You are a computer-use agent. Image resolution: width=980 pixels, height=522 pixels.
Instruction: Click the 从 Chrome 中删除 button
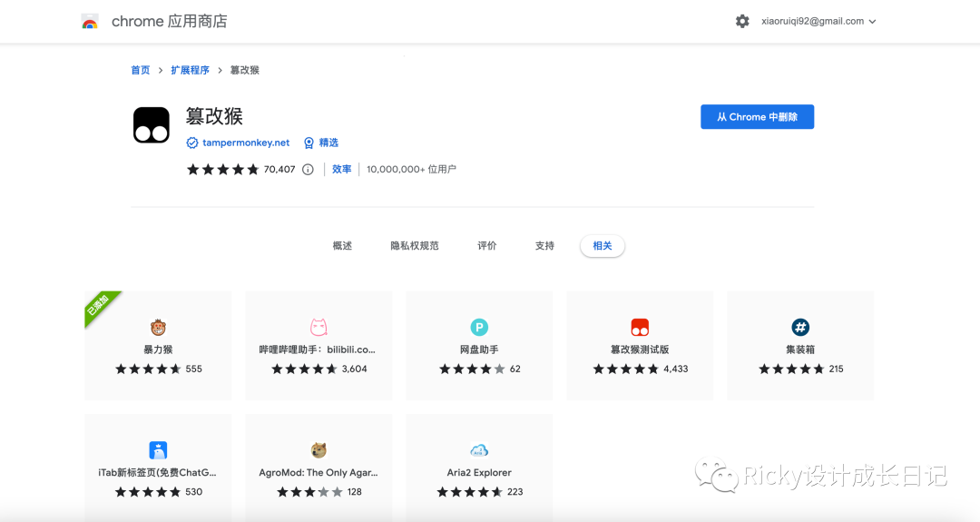[757, 117]
